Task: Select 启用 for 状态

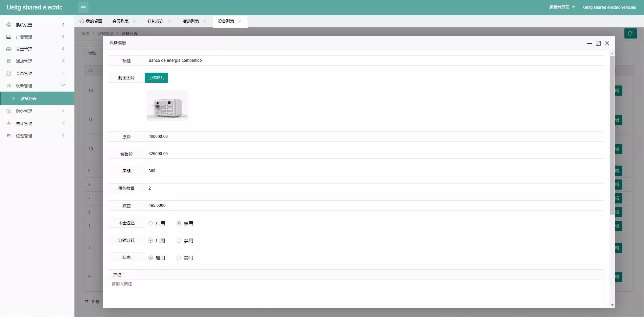Action: click(x=157, y=258)
